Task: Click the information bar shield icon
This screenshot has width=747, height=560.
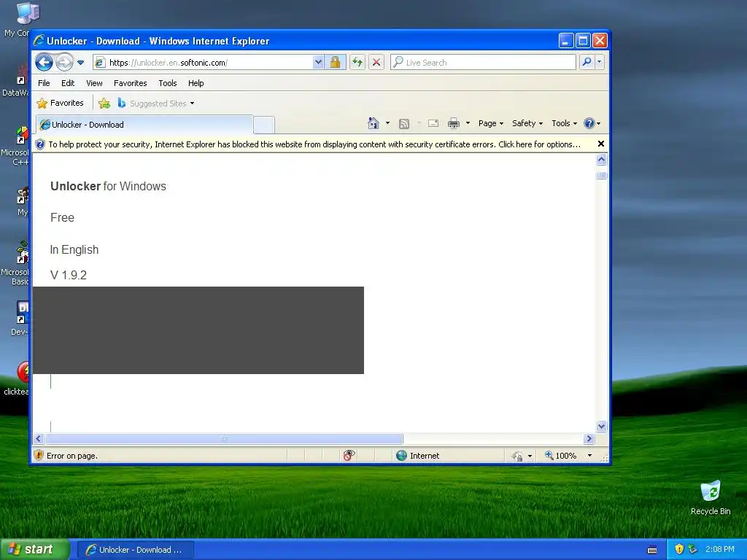Action: tap(40, 145)
